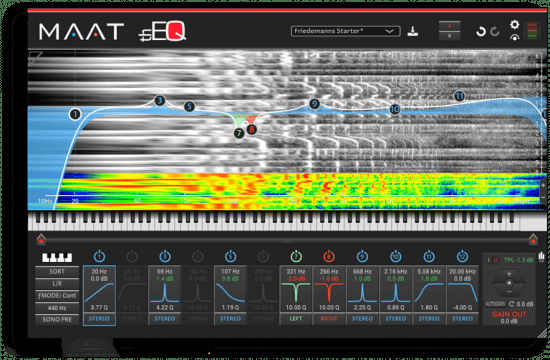
Task: Open settings gear icon
Action: coord(514,24)
